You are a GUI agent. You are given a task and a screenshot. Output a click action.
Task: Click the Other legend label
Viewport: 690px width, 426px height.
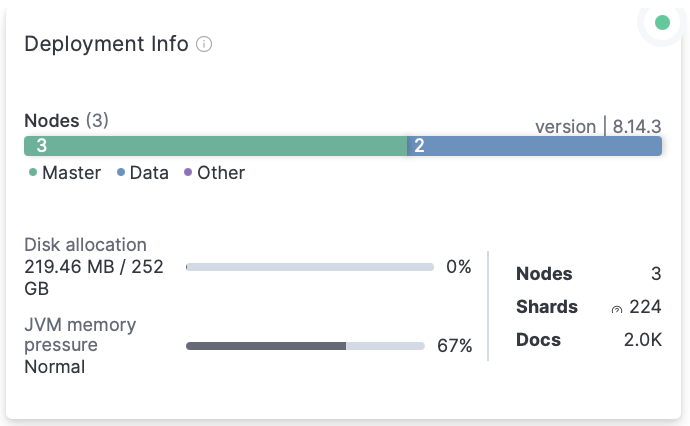point(221,173)
